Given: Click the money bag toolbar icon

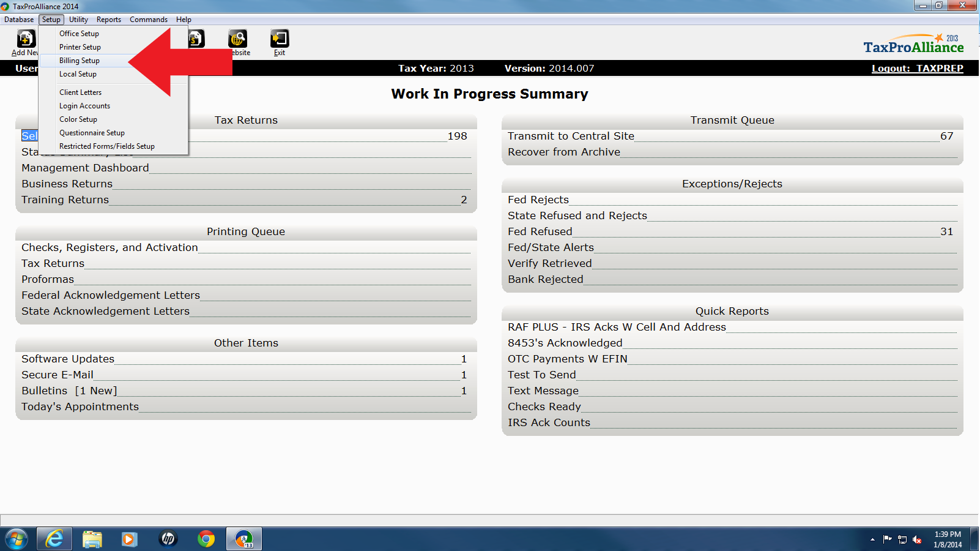Looking at the screenshot, I should tap(196, 39).
